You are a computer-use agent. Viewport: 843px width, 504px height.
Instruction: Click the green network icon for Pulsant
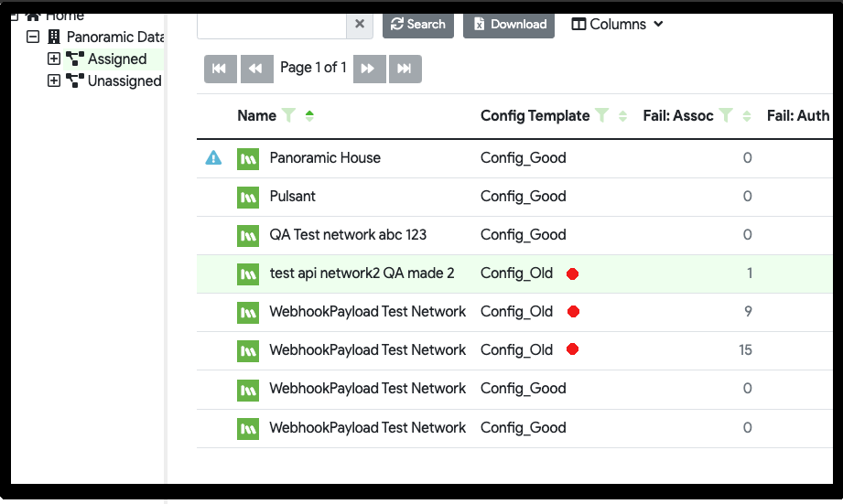click(247, 197)
